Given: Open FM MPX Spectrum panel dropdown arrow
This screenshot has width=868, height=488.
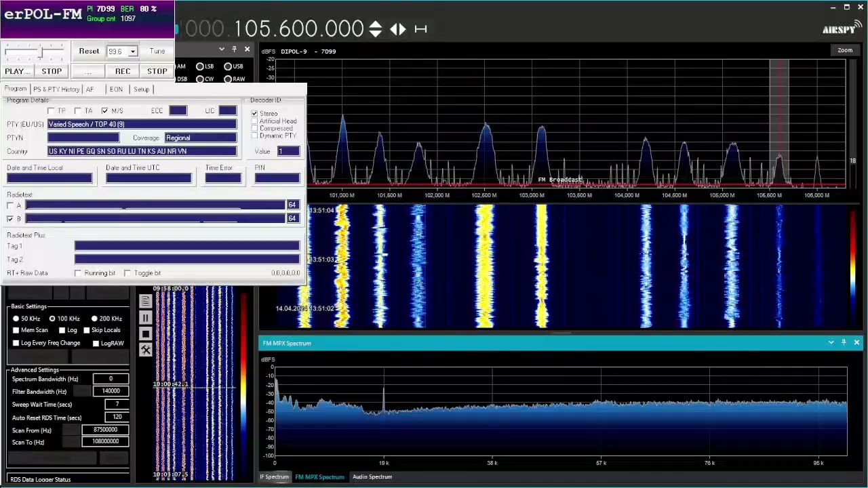Looking at the screenshot, I should (x=831, y=343).
